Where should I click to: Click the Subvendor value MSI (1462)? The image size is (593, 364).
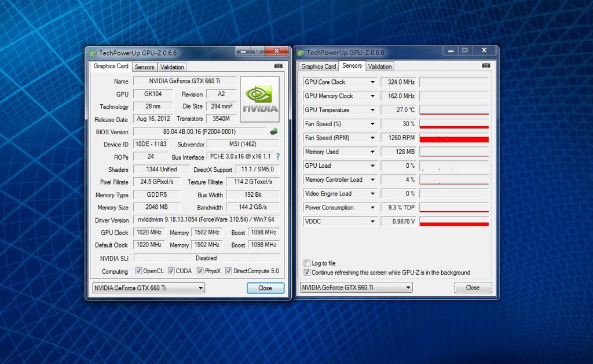pos(243,144)
